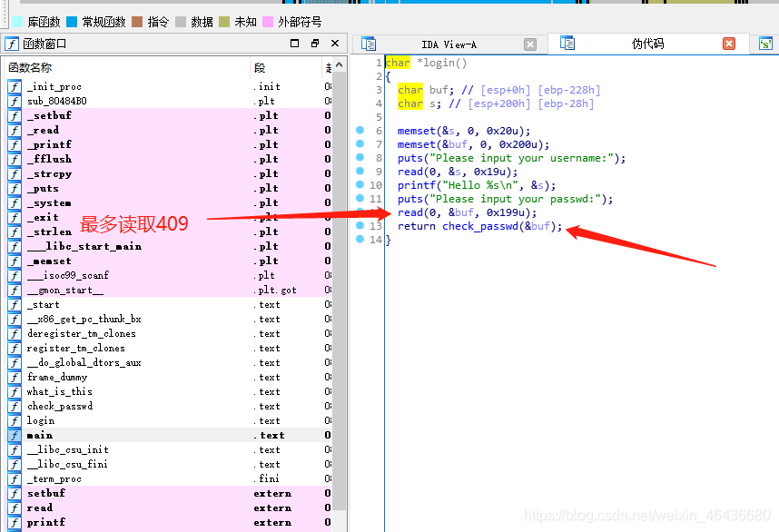Close the pseudocode (伪代码) tab

coord(729,44)
